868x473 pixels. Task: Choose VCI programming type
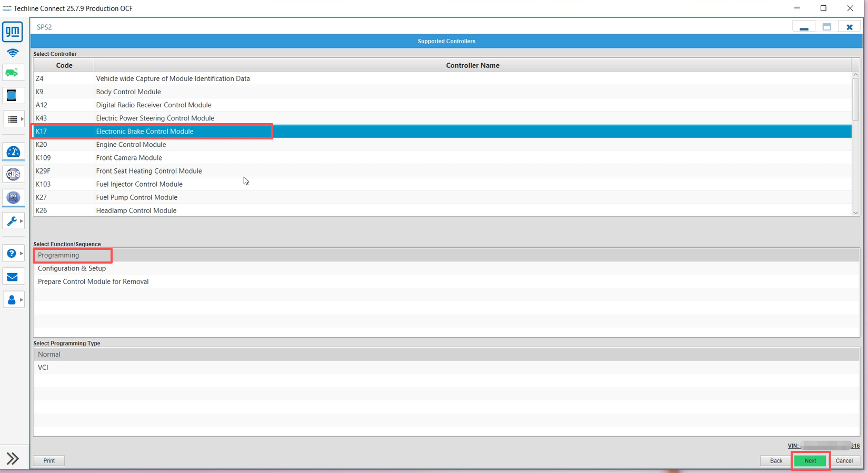pyautogui.click(x=43, y=368)
